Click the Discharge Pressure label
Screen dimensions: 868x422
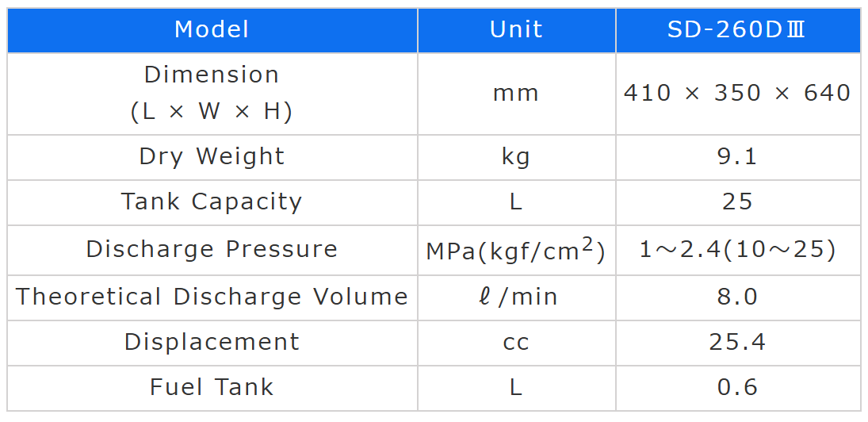click(x=212, y=249)
